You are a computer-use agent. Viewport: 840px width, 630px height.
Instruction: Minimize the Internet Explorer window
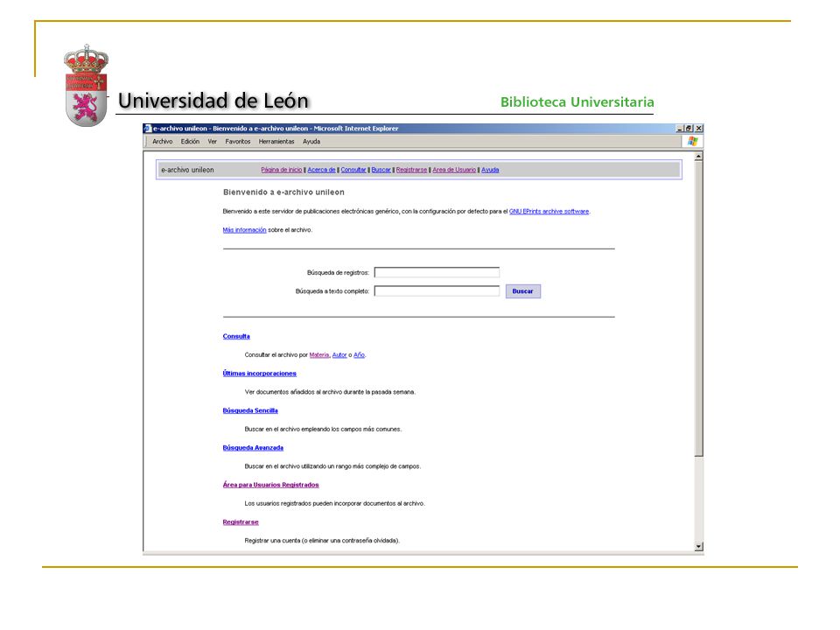click(679, 129)
